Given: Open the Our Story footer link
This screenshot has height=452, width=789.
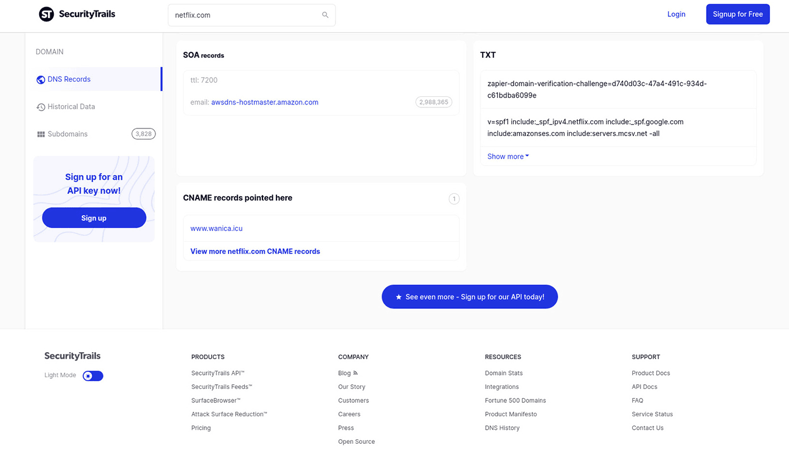Looking at the screenshot, I should (352, 387).
